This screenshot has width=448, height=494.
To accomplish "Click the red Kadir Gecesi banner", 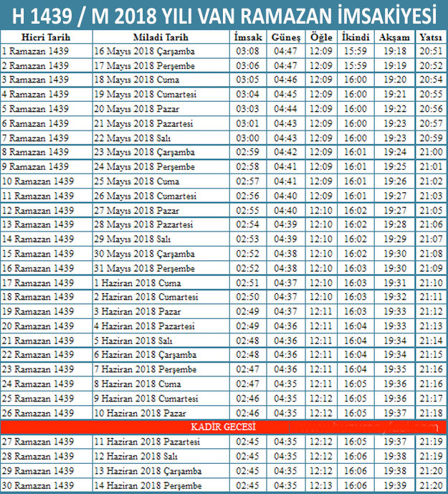I will (224, 427).
